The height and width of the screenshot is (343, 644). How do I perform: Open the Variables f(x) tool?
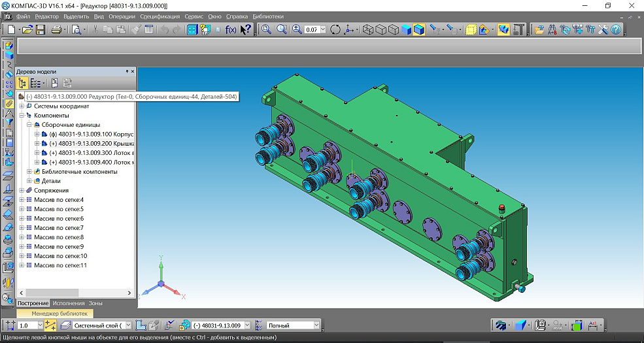[231, 29]
